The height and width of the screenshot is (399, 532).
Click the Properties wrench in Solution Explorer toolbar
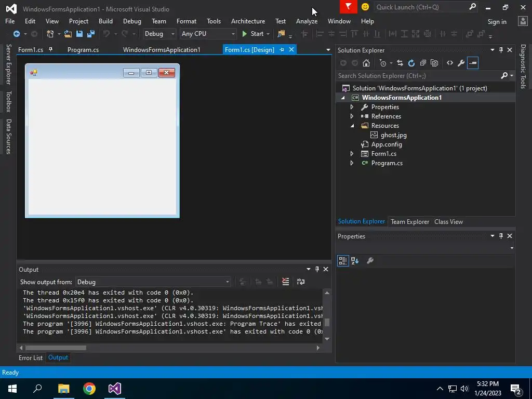tap(461, 63)
